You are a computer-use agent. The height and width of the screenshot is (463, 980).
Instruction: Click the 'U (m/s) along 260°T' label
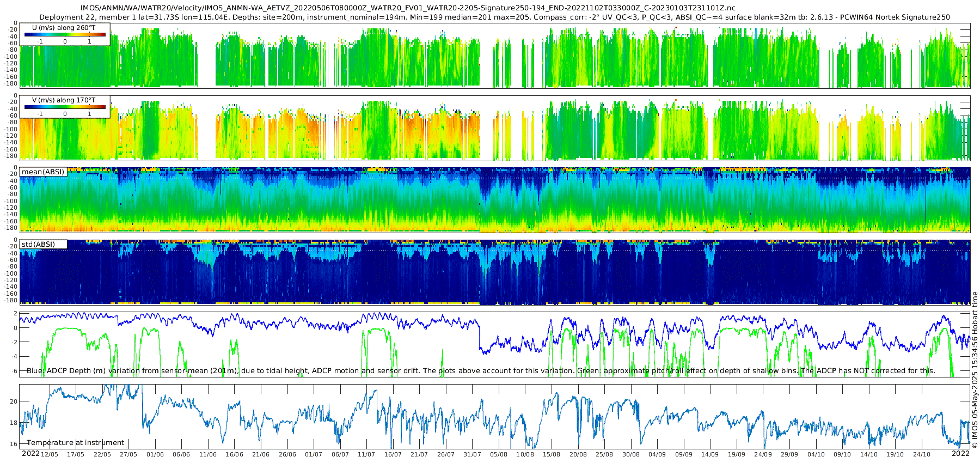(64, 28)
